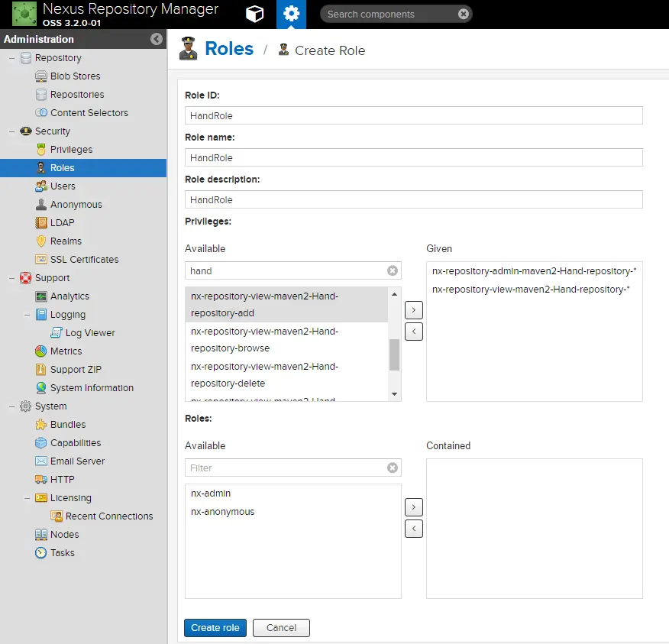Viewport: 669px width, 644px height.
Task: Collapse the Licensing tree node
Action: [27, 498]
